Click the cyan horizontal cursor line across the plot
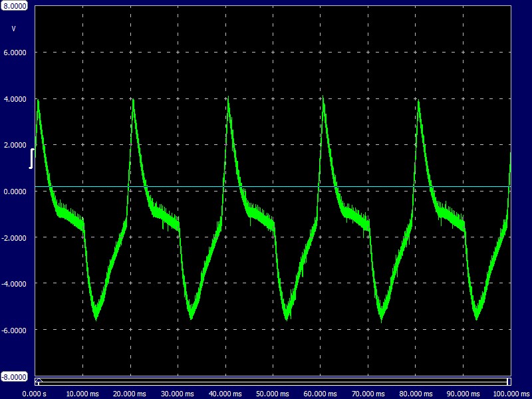This screenshot has width=532, height=399. pos(273,187)
